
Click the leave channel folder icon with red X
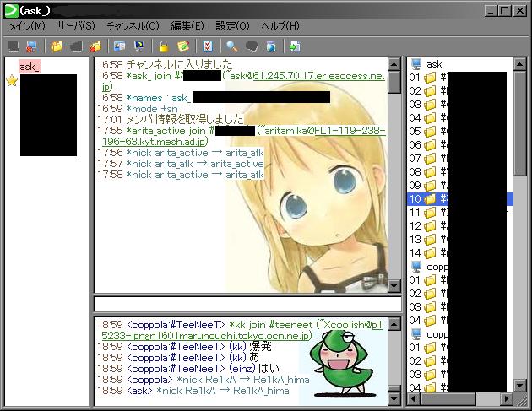point(95,46)
